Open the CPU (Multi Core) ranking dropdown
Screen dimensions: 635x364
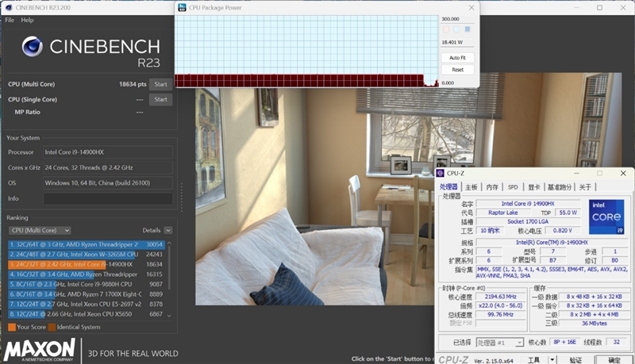pyautogui.click(x=40, y=230)
